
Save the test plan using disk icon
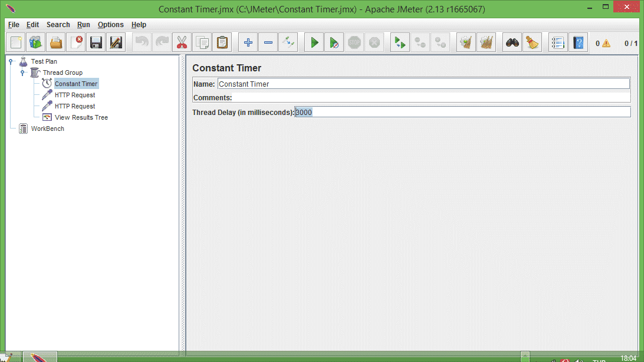pyautogui.click(x=96, y=42)
